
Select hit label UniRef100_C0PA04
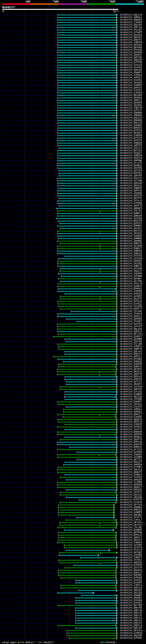tap(131, 93)
